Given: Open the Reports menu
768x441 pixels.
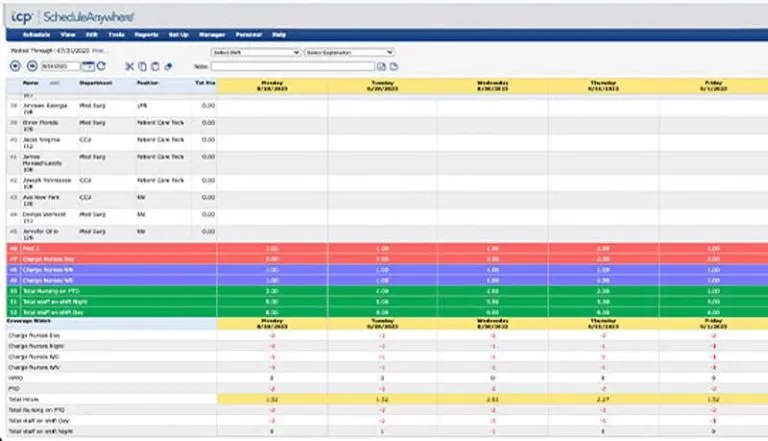Looking at the screenshot, I should [146, 35].
